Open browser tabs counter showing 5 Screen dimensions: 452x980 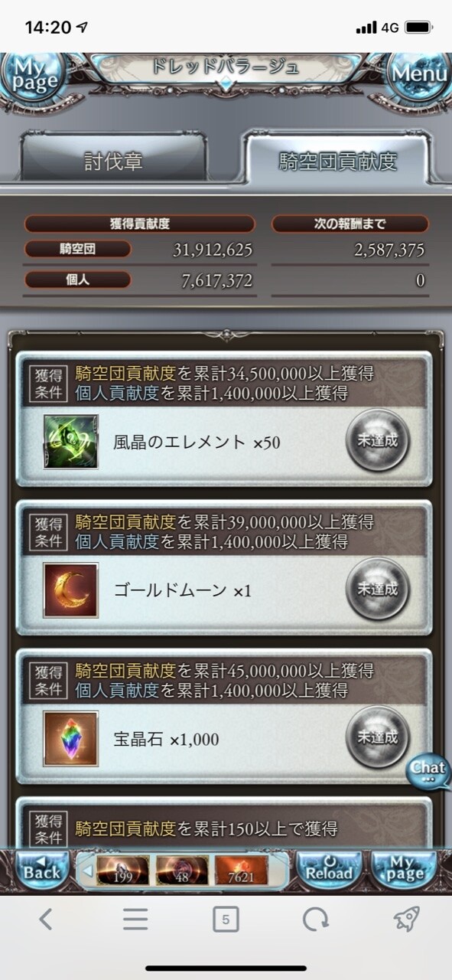pos(225,919)
